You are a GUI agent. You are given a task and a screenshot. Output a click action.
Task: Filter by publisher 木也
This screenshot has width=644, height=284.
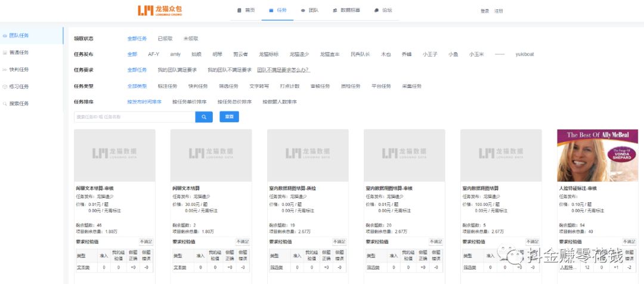point(386,54)
